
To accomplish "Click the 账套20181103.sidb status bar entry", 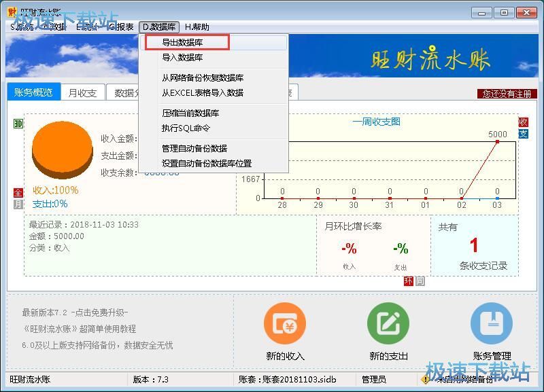I will (287, 380).
